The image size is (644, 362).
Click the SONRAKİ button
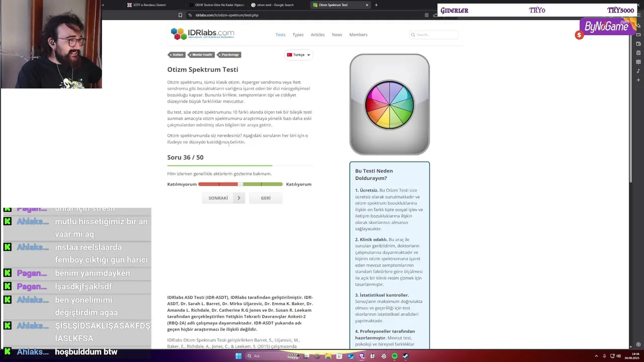click(223, 198)
